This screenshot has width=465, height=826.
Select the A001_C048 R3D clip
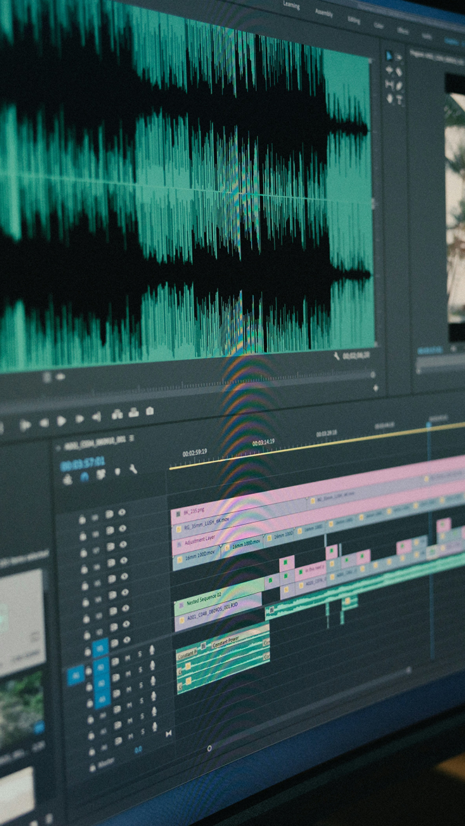click(x=218, y=612)
